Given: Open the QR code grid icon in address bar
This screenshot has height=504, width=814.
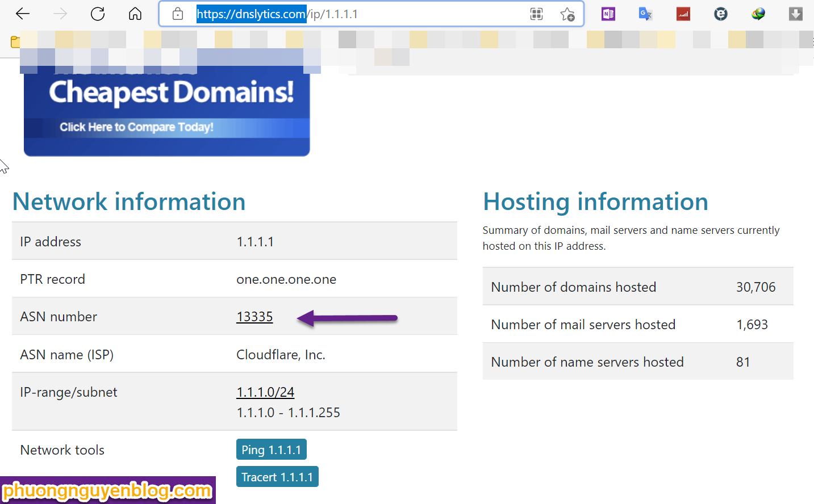Looking at the screenshot, I should point(536,14).
